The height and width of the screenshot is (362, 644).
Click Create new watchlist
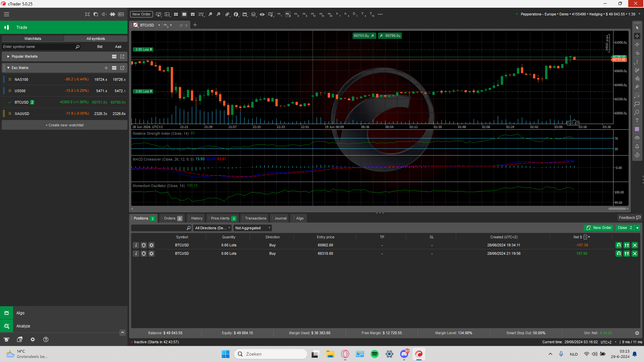(64, 125)
